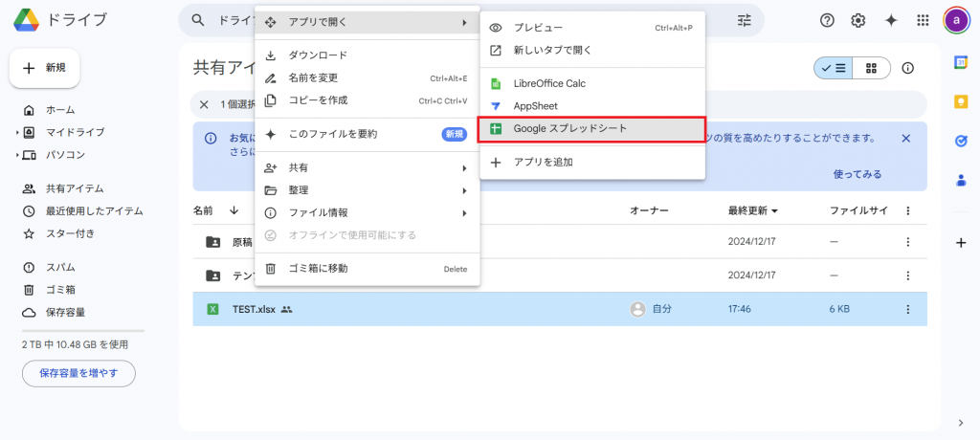Viewport: 980px width, 440px height.
Task: Click the storage usage progress bar
Action: pyautogui.click(x=83, y=331)
